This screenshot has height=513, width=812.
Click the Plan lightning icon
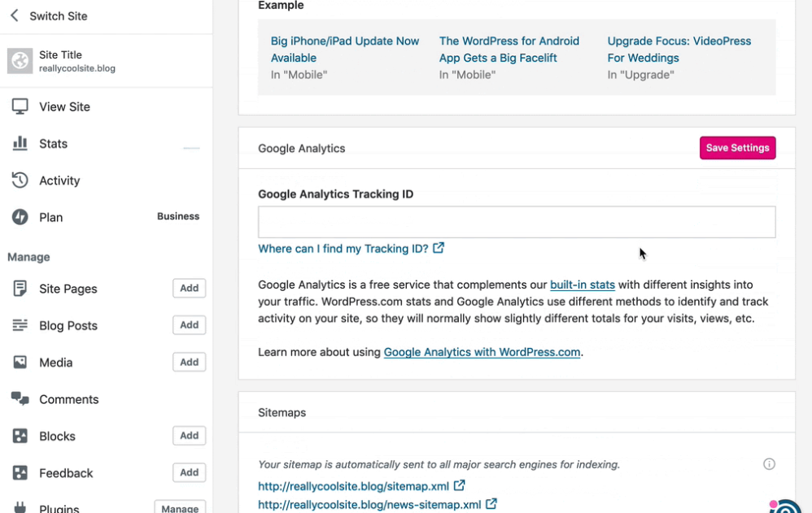pos(20,217)
